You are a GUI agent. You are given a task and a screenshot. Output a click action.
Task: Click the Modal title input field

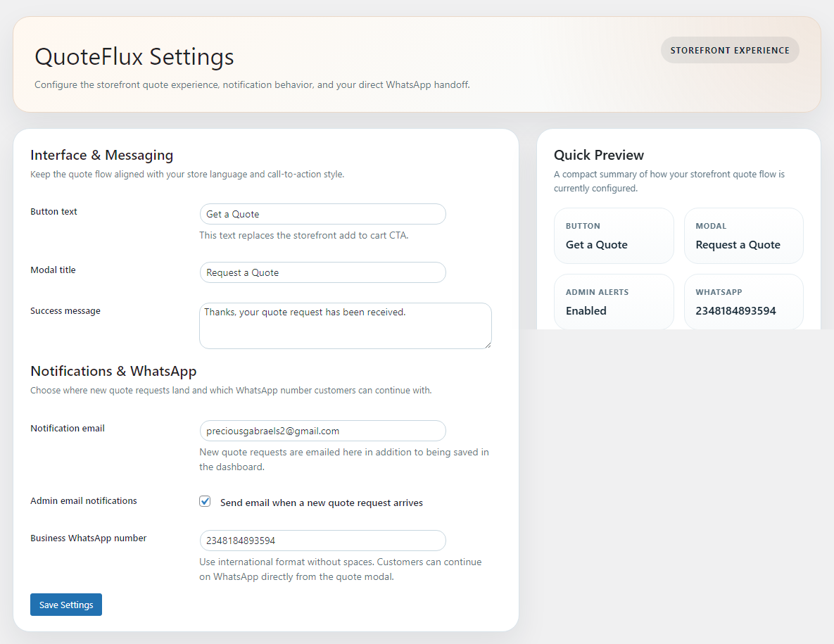click(x=322, y=272)
